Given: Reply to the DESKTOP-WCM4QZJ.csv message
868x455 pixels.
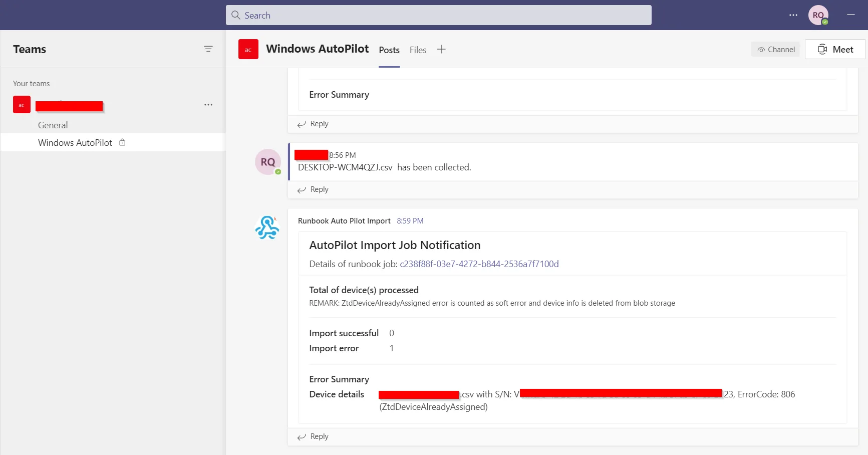Looking at the screenshot, I should (313, 189).
